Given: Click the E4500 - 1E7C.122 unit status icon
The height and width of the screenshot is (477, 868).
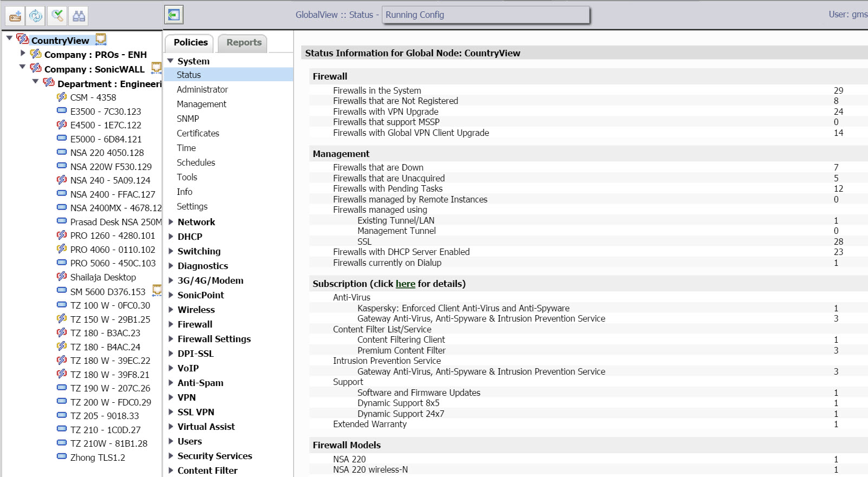Looking at the screenshot, I should [62, 125].
